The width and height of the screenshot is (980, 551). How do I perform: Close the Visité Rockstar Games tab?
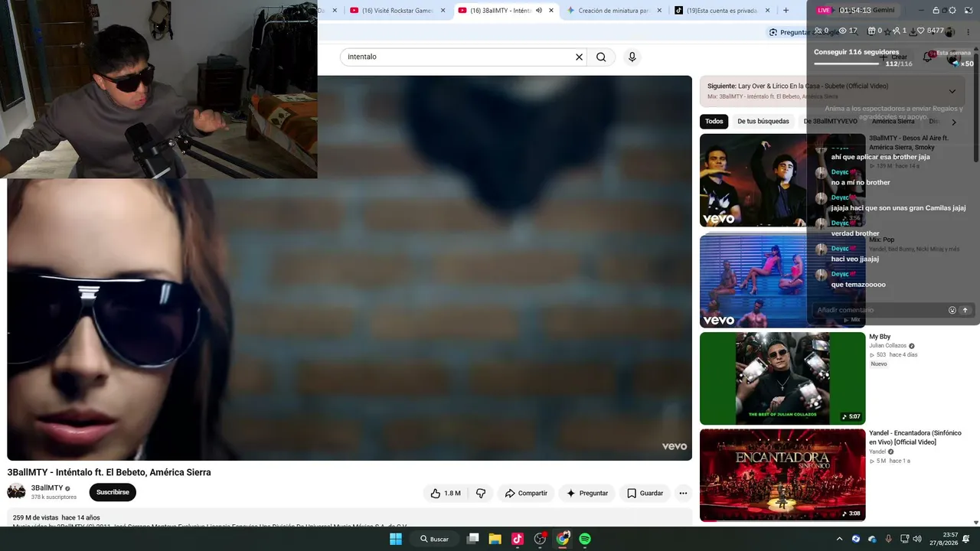pyautogui.click(x=443, y=11)
